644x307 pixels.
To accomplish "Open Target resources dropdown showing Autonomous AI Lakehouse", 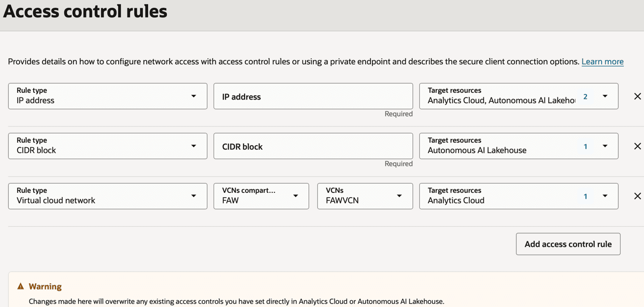I will (x=519, y=146).
